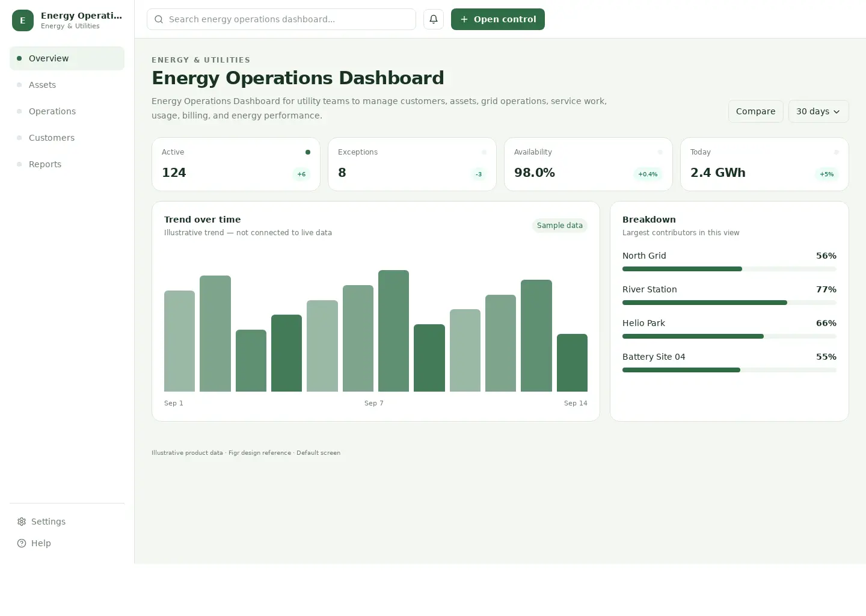
Task: Click the Sep 14 axis label
Action: pos(576,403)
